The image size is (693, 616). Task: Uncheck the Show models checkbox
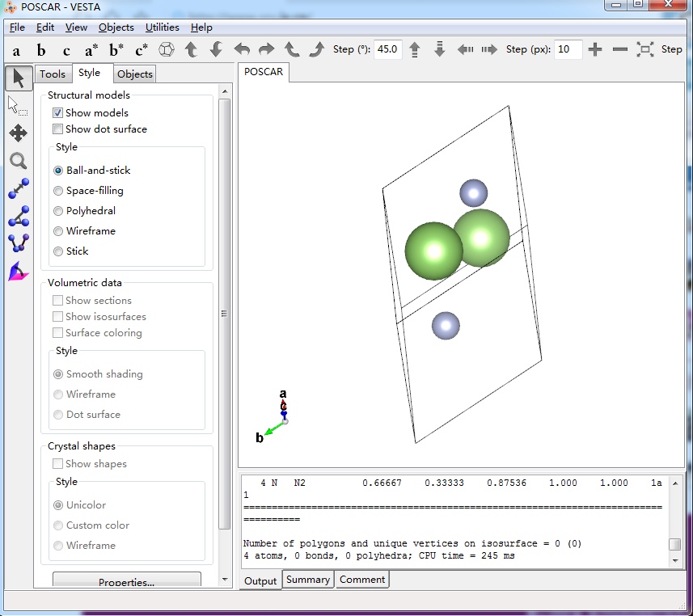(x=58, y=113)
